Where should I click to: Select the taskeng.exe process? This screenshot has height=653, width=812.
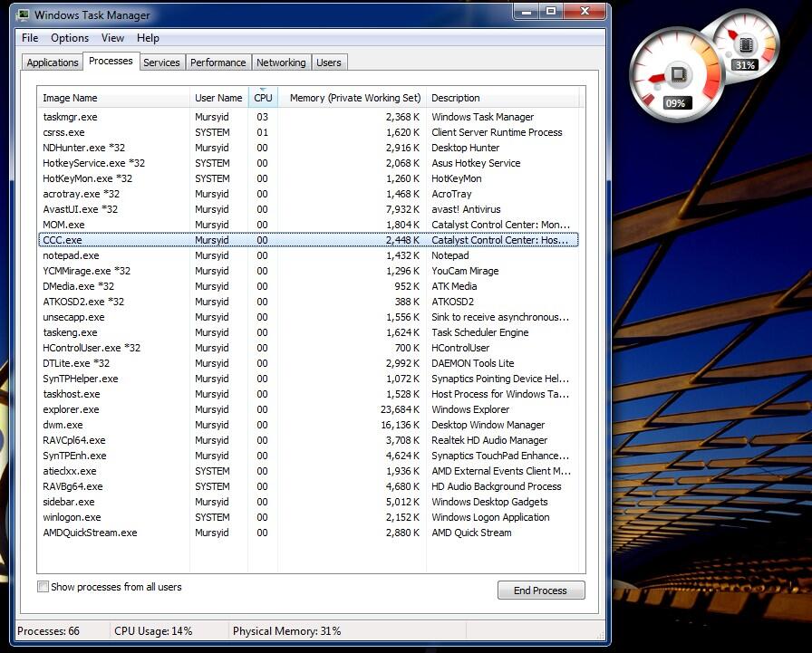point(309,332)
